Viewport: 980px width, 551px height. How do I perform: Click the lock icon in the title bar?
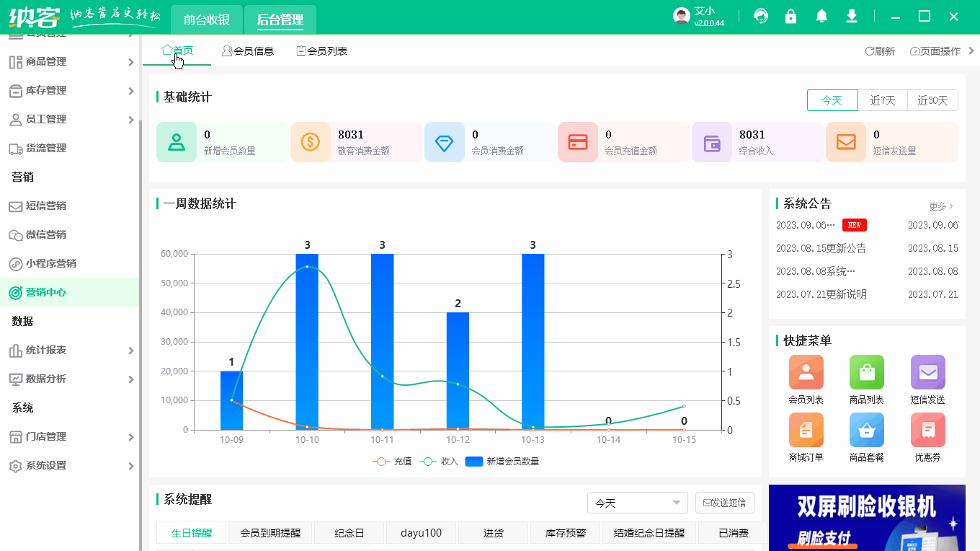(x=790, y=15)
